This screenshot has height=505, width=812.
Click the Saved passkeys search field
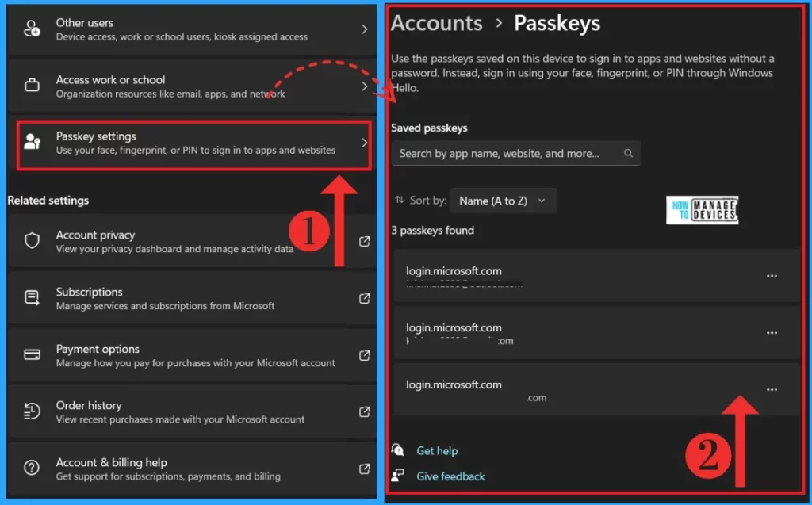(x=515, y=153)
